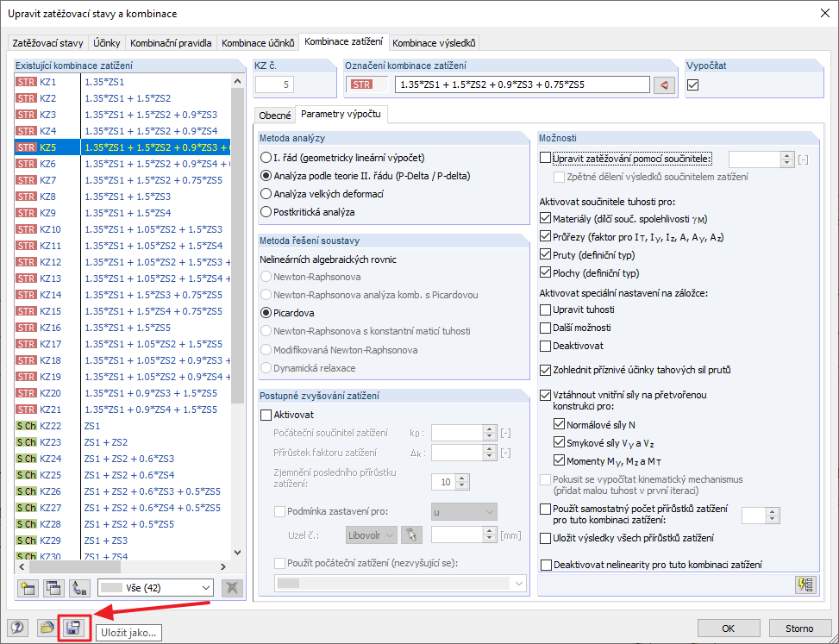Check the Další možnosti checkbox
Image resolution: width=839 pixels, height=644 pixels.
click(x=545, y=328)
